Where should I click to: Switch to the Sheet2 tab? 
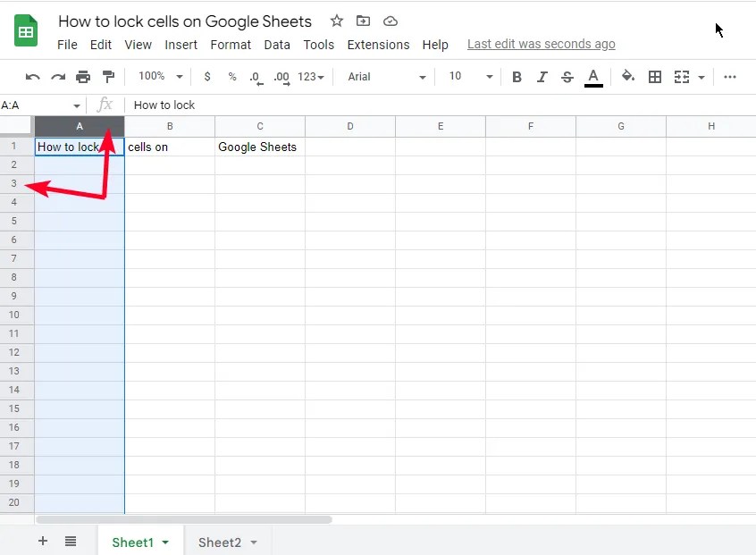(x=220, y=541)
